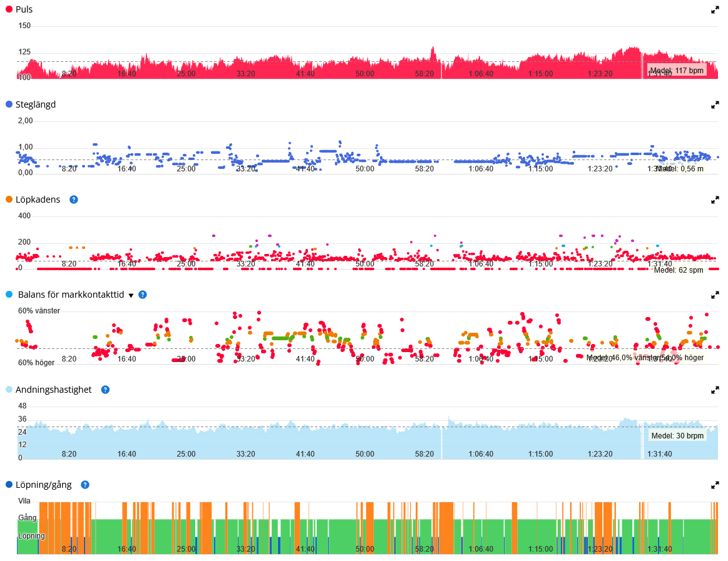The image size is (728, 561).
Task: Click the blue Steglängd legend dot
Action: coord(9,104)
